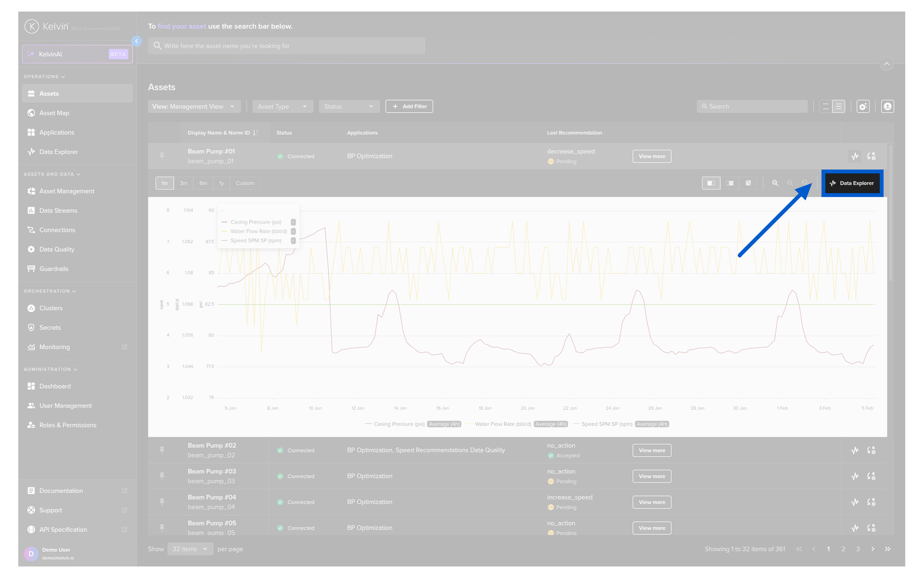The width and height of the screenshot is (924, 578).
Task: Expand the Asset Type filter dropdown
Action: (282, 106)
